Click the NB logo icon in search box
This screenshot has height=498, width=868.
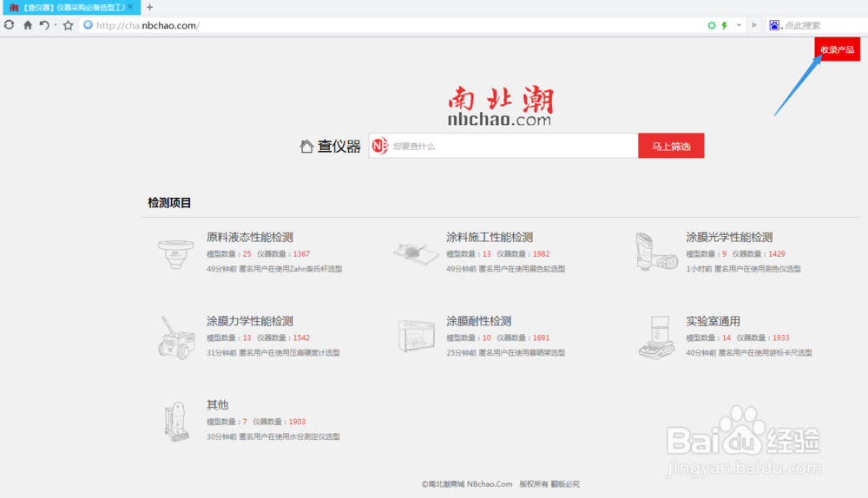[x=380, y=146]
